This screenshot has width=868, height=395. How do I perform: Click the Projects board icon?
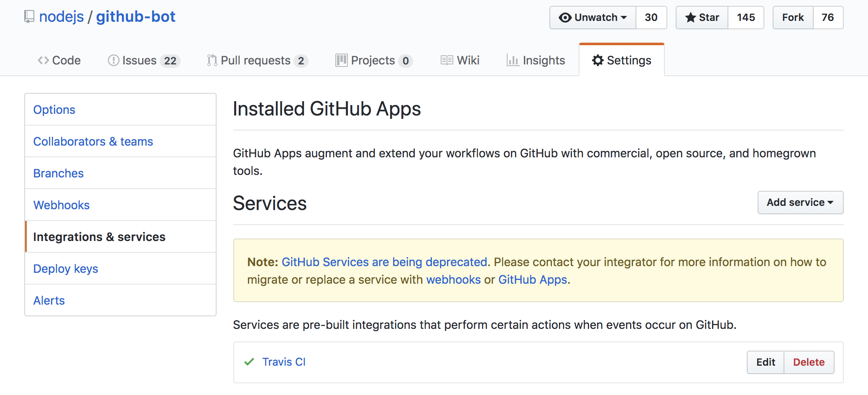[x=341, y=61]
